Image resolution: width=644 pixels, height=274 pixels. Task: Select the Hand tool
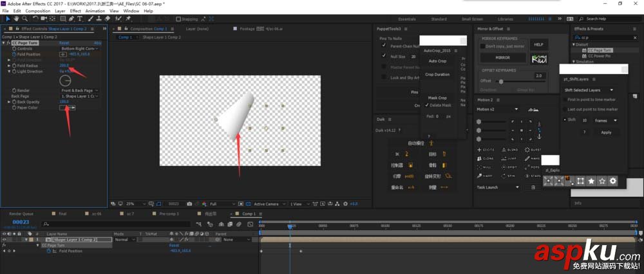pyautogui.click(x=17, y=19)
